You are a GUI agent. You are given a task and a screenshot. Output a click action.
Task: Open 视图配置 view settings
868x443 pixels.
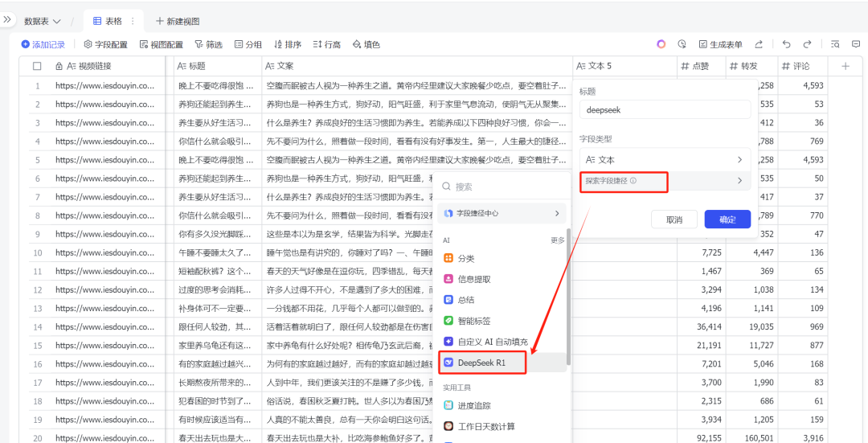coord(161,44)
